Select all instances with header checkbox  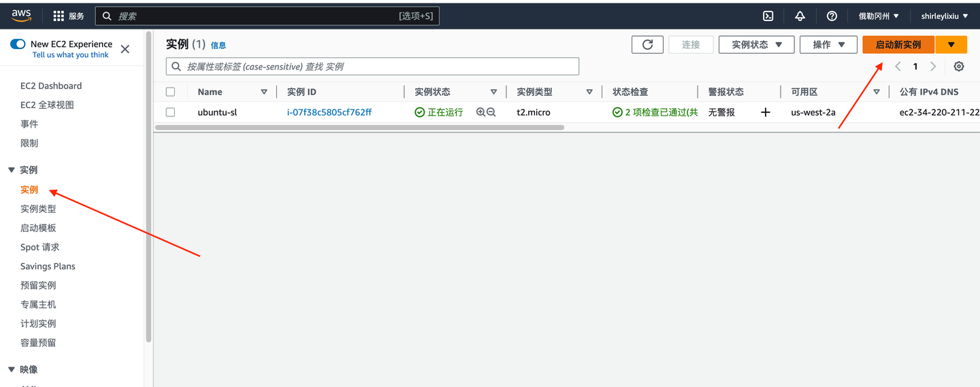[x=170, y=92]
